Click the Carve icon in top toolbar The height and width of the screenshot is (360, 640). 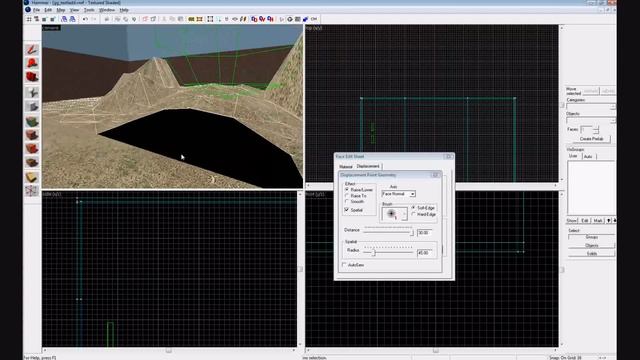[x=107, y=19]
